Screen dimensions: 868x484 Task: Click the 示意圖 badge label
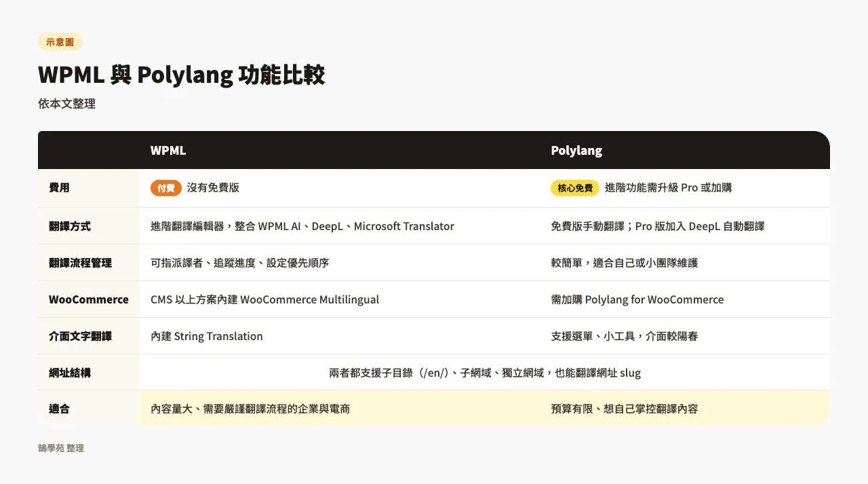[x=60, y=42]
